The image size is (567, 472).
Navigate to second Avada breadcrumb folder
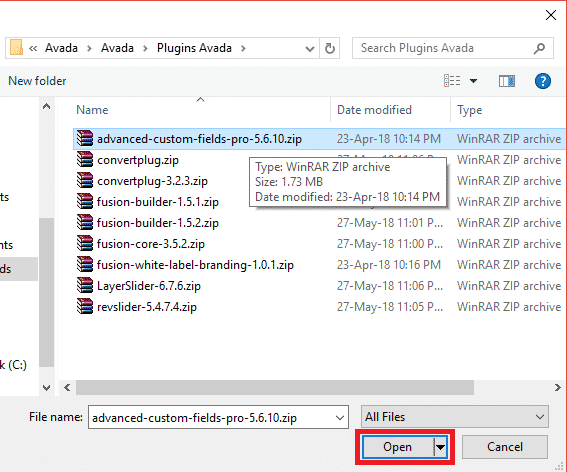tap(117, 48)
